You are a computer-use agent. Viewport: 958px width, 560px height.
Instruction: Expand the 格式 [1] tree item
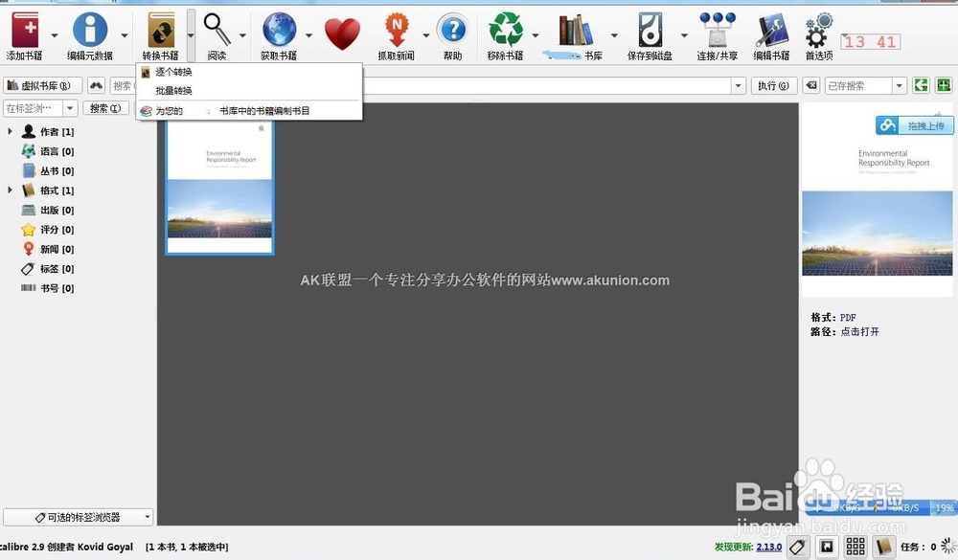click(11, 190)
